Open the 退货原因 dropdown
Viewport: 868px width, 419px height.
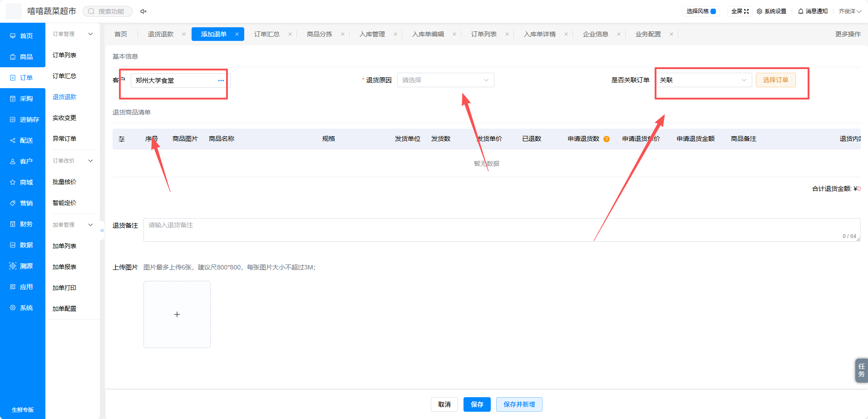point(445,80)
